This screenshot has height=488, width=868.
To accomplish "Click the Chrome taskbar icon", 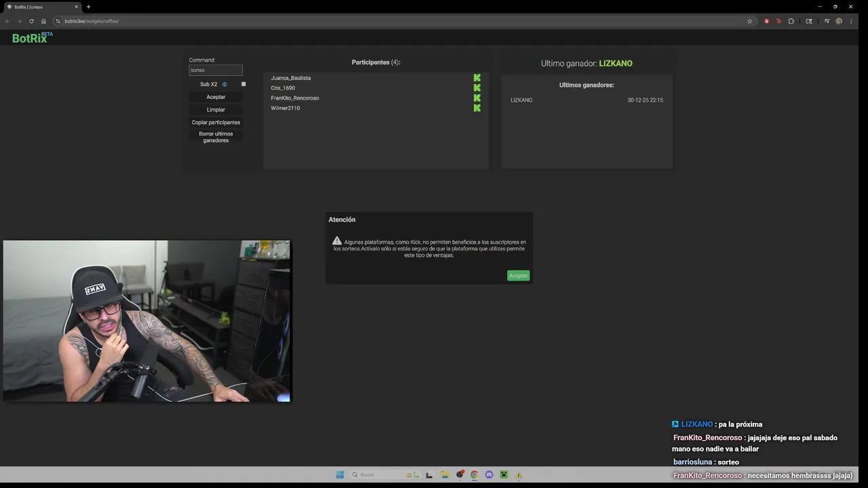I will pos(474,474).
